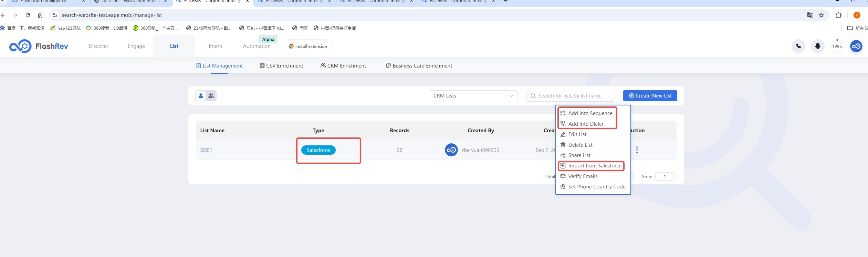Open notifications bell icon
The width and height of the screenshot is (868, 257).
point(817,46)
